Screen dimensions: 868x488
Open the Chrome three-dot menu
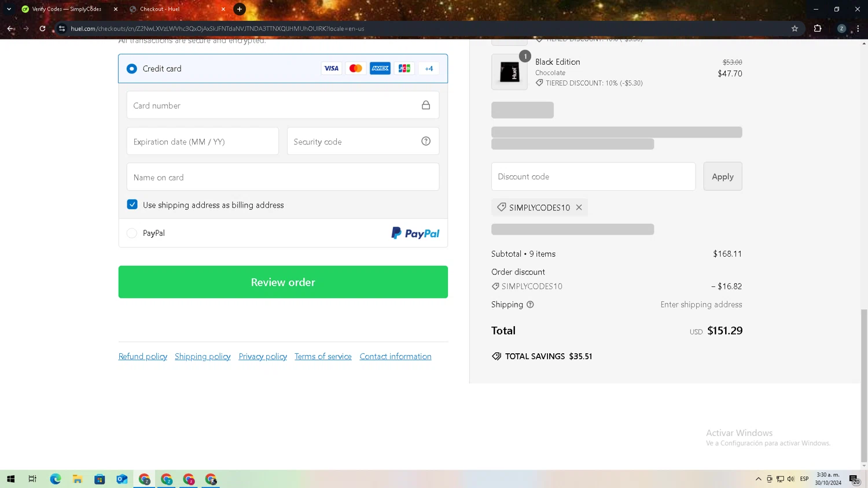858,28
